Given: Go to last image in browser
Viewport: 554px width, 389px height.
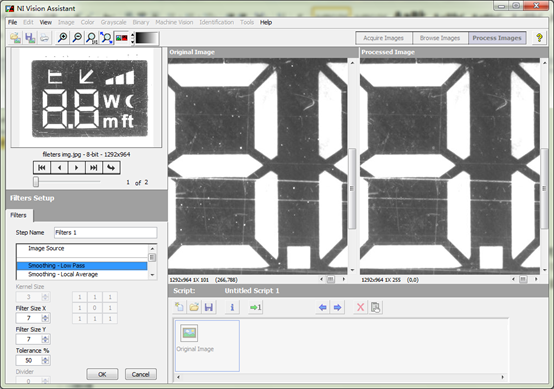Looking at the screenshot, I should click(x=94, y=167).
